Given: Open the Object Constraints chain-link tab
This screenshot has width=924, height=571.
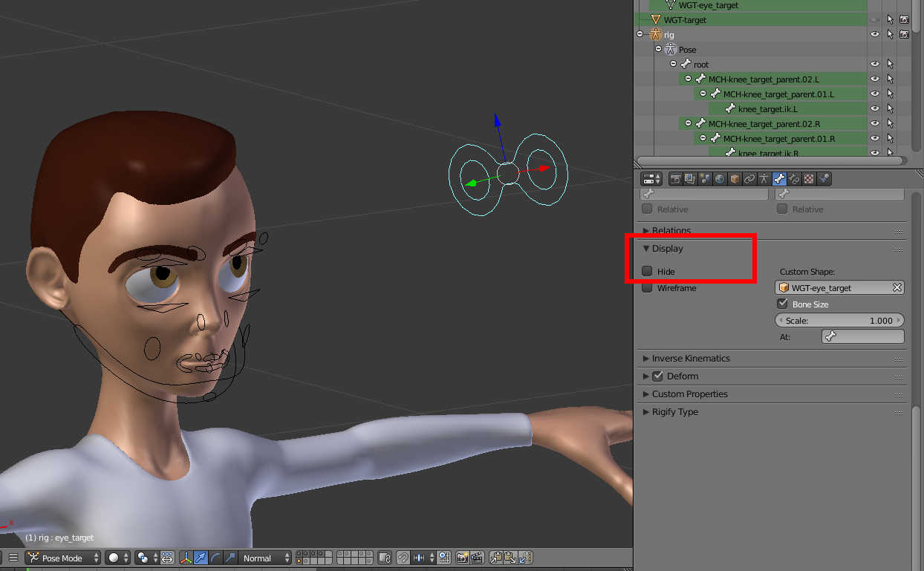Looking at the screenshot, I should coord(749,179).
